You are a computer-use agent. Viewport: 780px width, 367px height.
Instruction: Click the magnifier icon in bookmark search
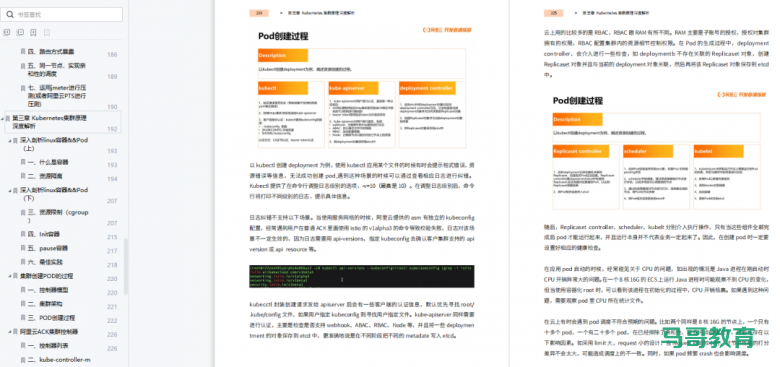[x=9, y=14]
